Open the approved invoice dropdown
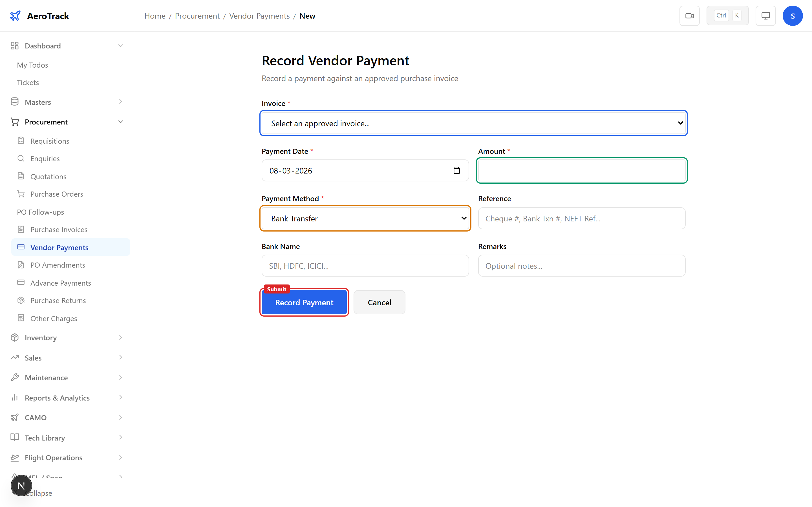This screenshot has height=507, width=812. point(473,123)
